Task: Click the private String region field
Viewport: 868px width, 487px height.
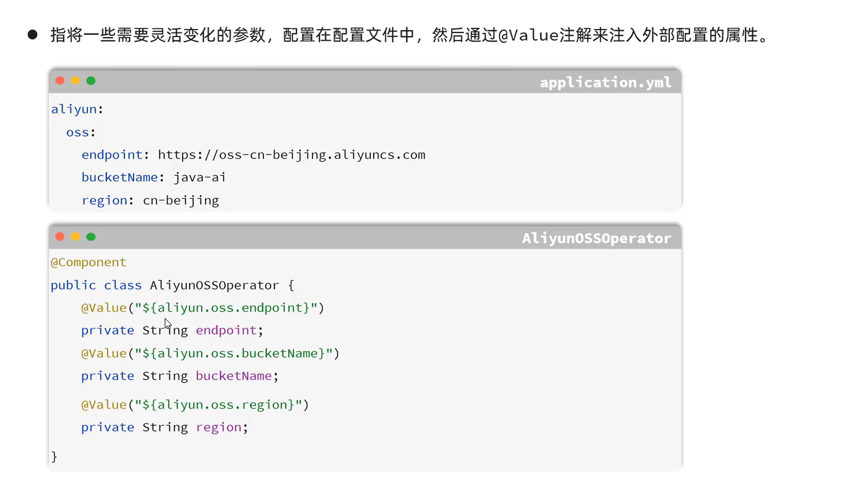Action: coord(165,428)
